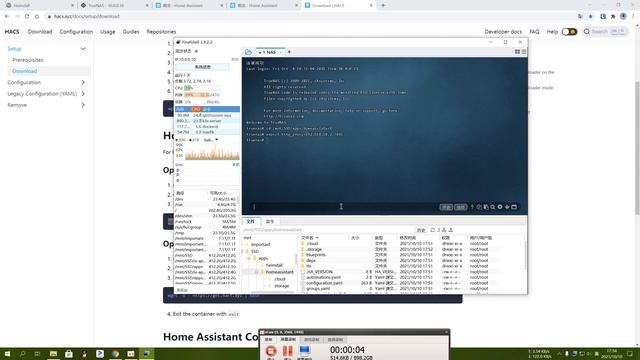640x360 pixels.
Task: Open the FinalShell list menu icon
Action: [x=524, y=52]
